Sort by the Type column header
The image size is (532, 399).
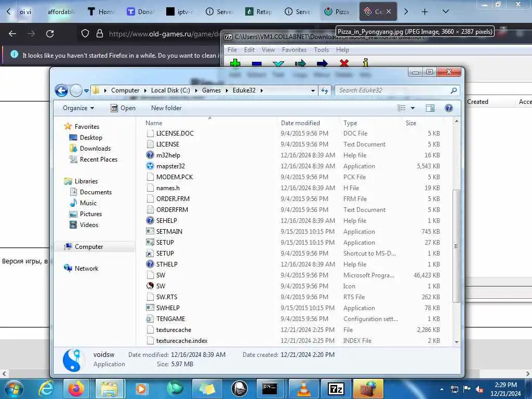click(x=350, y=123)
